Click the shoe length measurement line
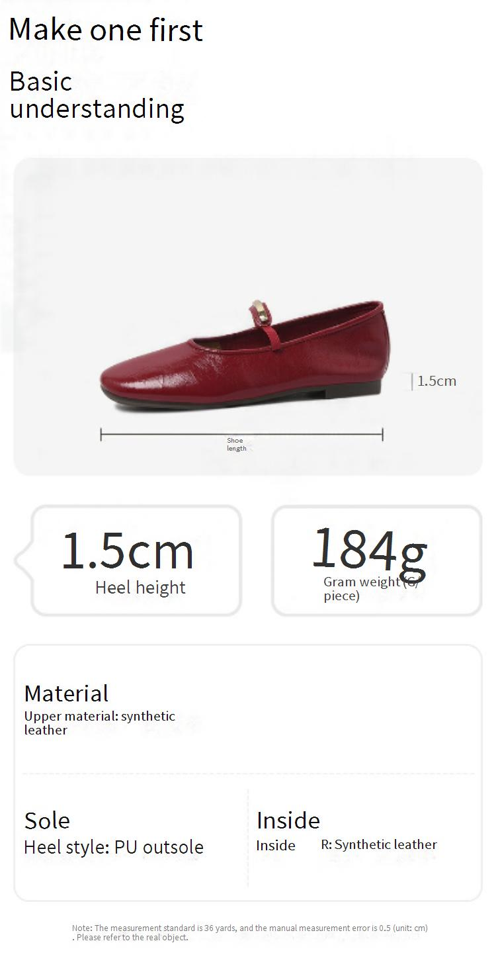 tap(165, 435)
